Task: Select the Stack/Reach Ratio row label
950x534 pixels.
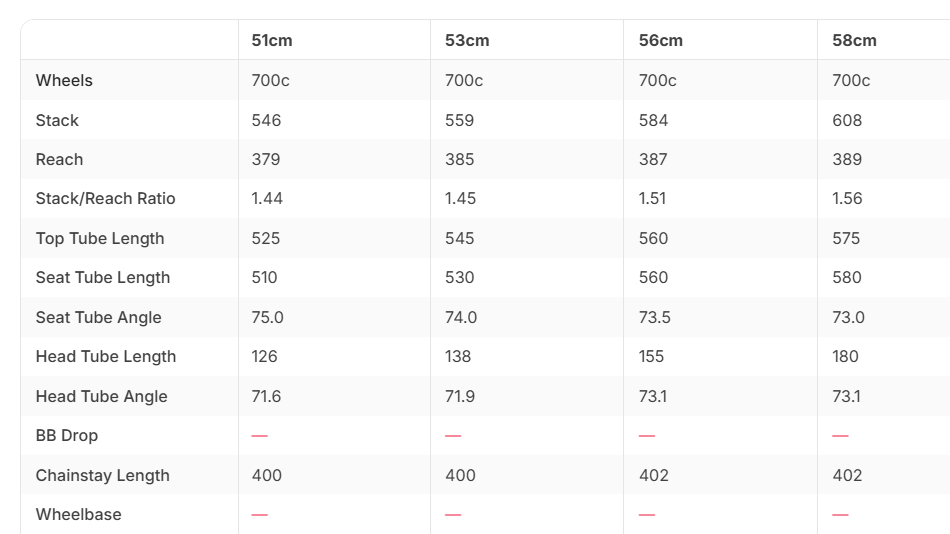Action: (105, 199)
